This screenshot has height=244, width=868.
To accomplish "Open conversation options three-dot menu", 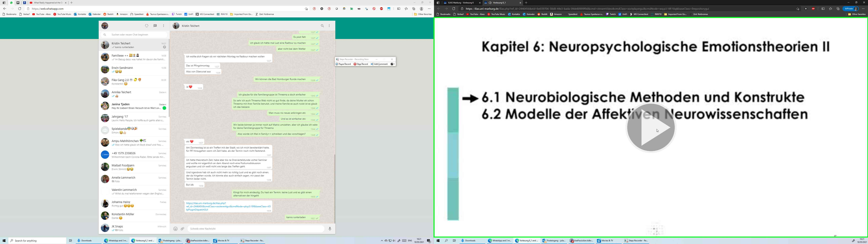I will 329,26.
